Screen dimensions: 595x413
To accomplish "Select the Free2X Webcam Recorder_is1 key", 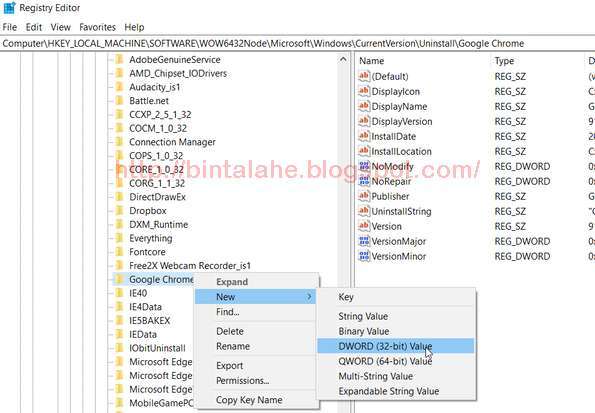I will point(190,266).
